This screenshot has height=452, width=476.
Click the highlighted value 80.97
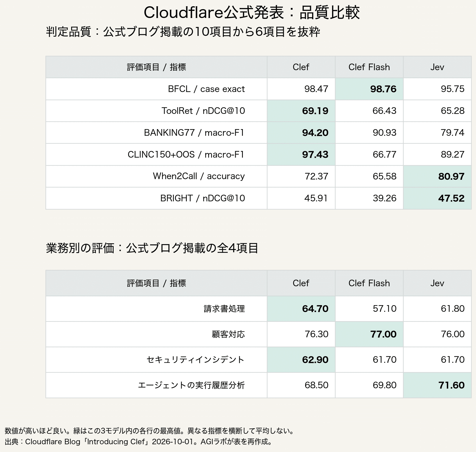(451, 176)
